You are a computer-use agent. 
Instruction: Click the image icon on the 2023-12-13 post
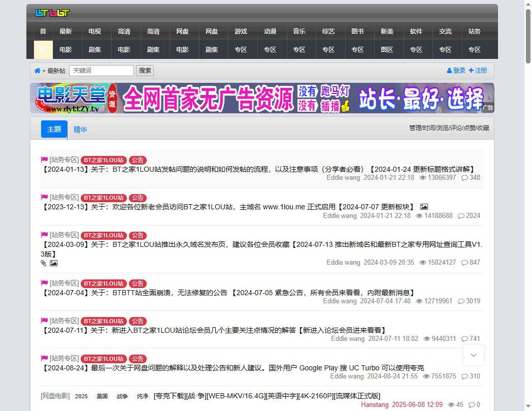424,206
